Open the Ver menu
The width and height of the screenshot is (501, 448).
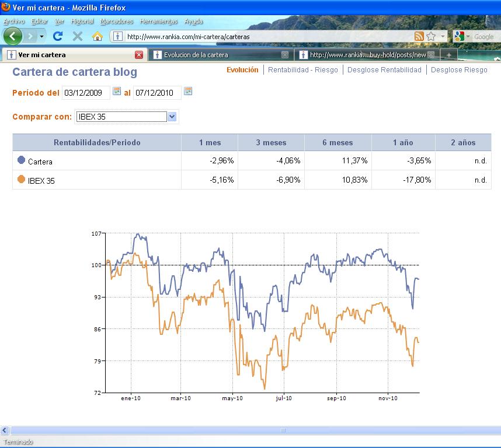point(59,21)
